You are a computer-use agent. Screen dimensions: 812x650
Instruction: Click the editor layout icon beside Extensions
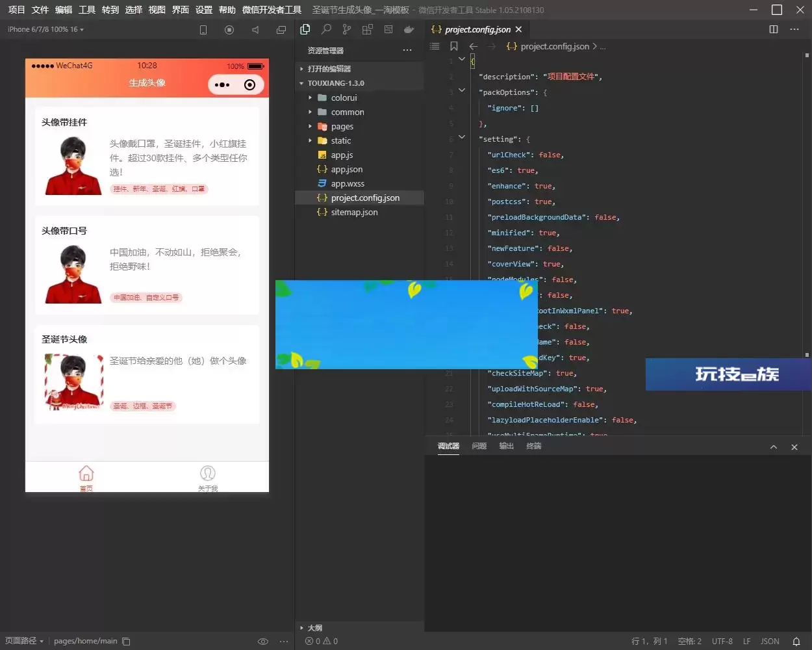(x=388, y=29)
